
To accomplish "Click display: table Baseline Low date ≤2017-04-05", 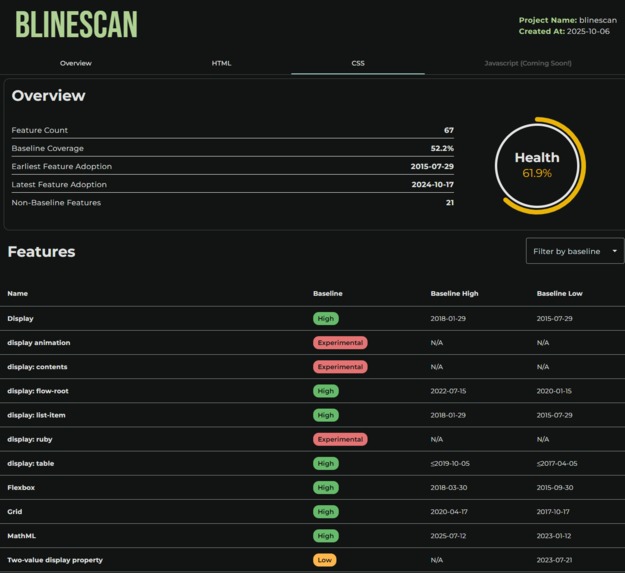I will pyautogui.click(x=557, y=463).
